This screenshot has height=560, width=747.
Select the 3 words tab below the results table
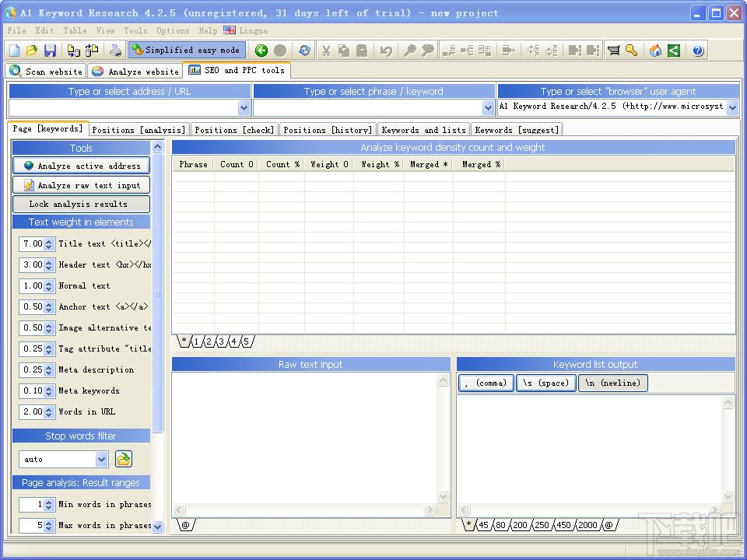click(x=222, y=341)
